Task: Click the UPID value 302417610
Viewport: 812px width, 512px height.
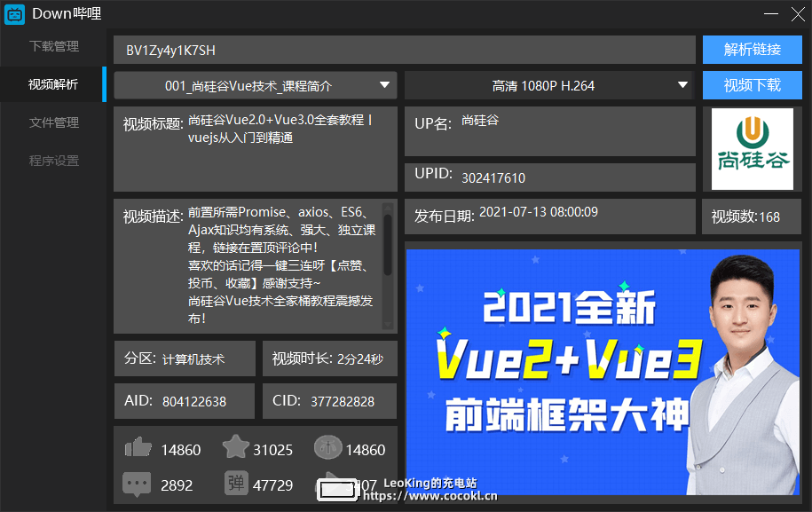Action: (x=493, y=178)
